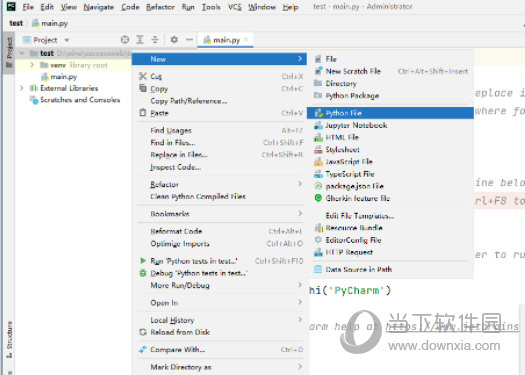Click the Debug bug icon
This screenshot has height=375, width=525.
click(x=143, y=273)
